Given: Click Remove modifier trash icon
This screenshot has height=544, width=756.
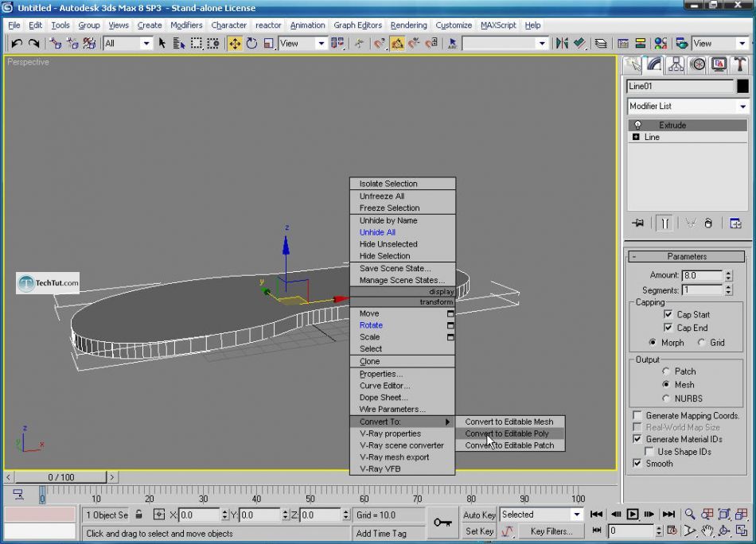Looking at the screenshot, I should point(708,223).
